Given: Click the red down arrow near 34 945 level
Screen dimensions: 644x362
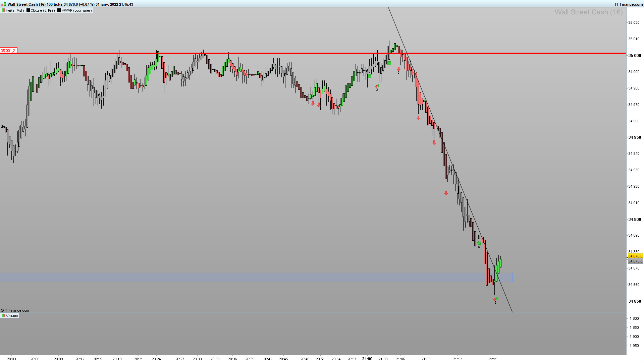Looking at the screenshot, I should (434, 143).
